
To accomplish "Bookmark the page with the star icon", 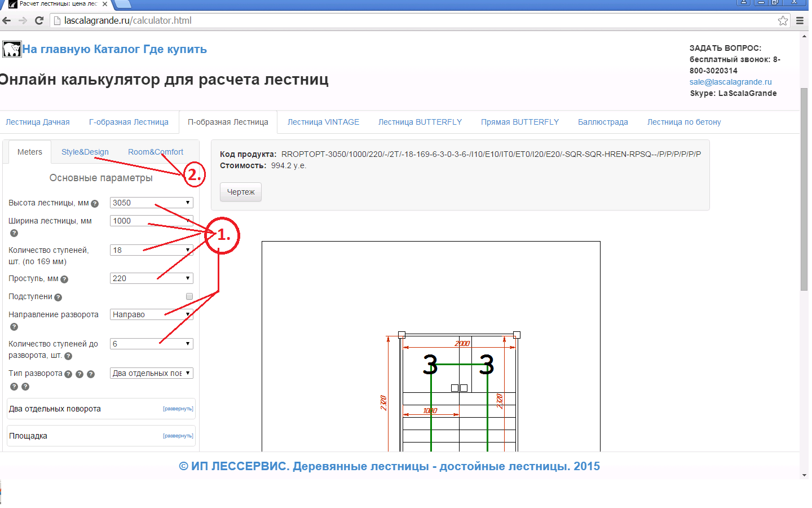I will pos(783,20).
